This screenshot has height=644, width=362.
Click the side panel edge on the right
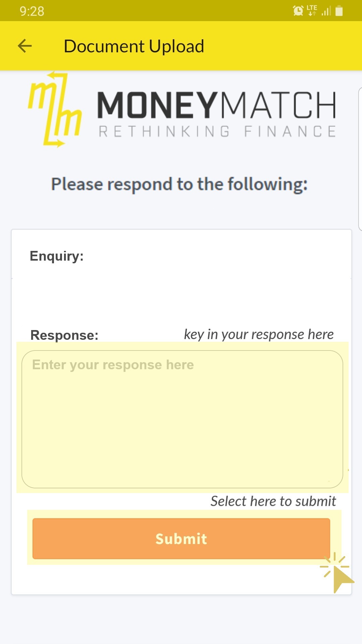tap(360, 159)
